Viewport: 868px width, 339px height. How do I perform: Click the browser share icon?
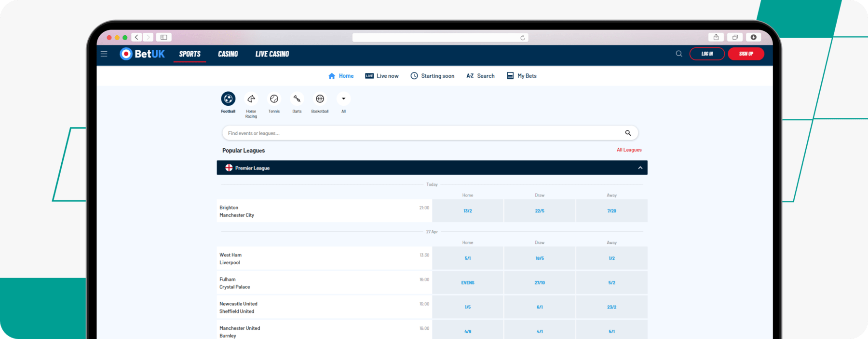[716, 37]
